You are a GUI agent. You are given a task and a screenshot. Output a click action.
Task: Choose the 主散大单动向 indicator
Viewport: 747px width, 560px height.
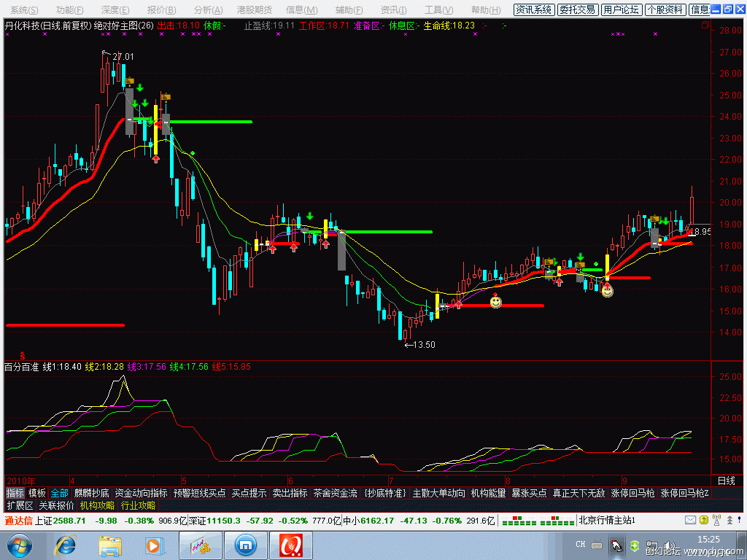pyautogui.click(x=438, y=493)
